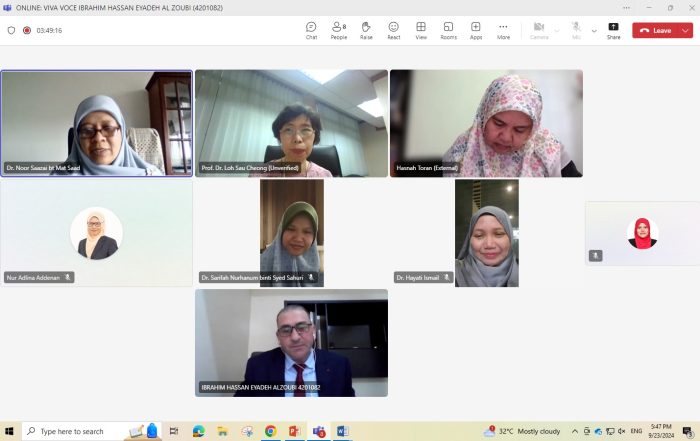Change the meeting View layout
Image resolution: width=700 pixels, height=441 pixels.
point(421,30)
